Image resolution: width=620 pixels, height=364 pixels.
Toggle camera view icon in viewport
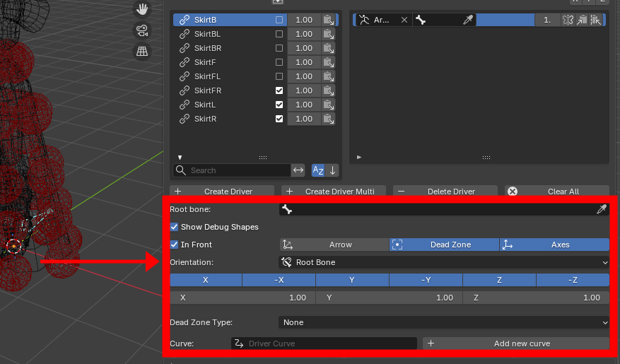[142, 30]
